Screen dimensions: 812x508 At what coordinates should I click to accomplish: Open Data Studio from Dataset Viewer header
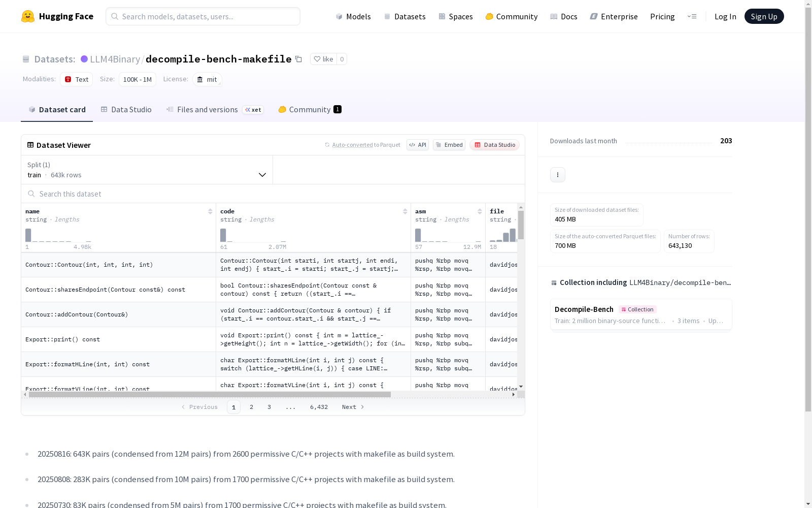(494, 145)
